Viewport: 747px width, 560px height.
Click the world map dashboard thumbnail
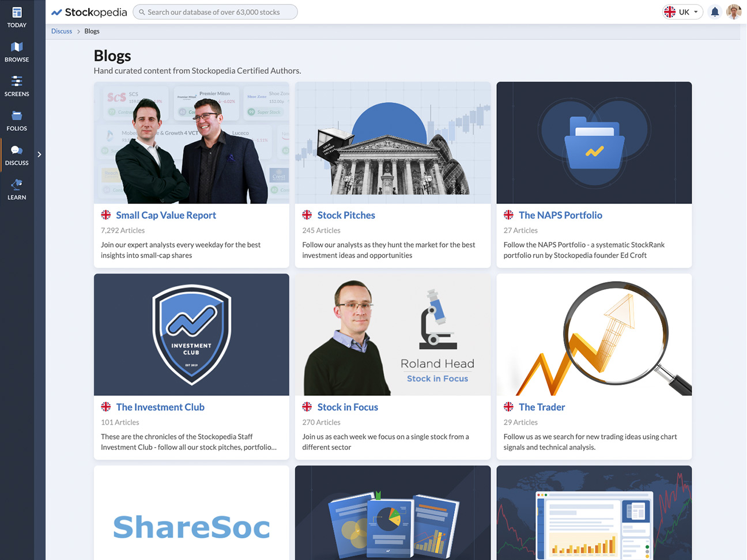[x=594, y=513]
